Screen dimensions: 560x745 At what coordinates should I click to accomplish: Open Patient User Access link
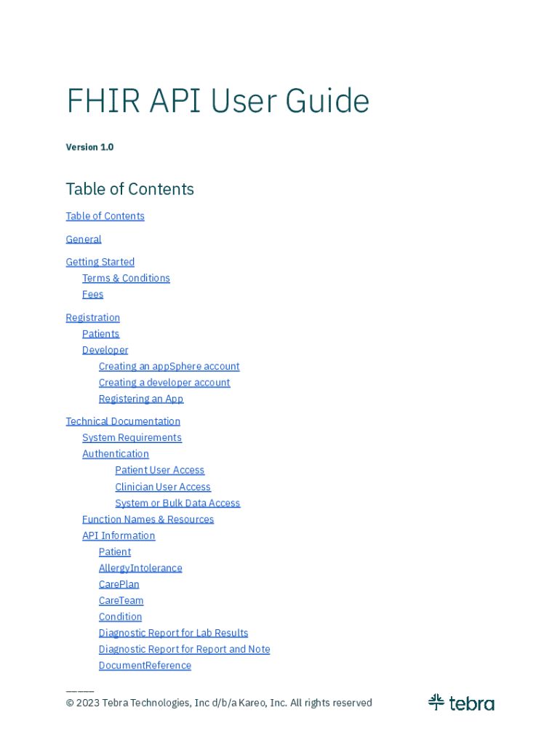tap(159, 470)
